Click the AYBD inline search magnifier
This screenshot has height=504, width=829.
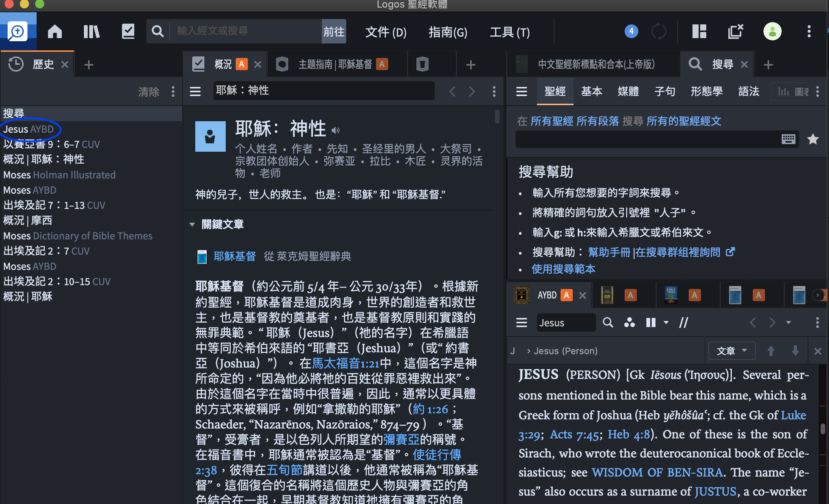[608, 323]
